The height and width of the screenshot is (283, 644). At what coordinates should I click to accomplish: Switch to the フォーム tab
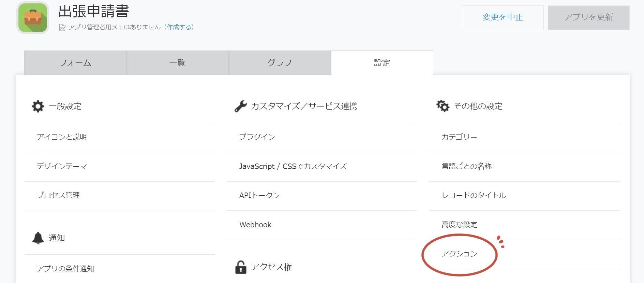tap(75, 63)
